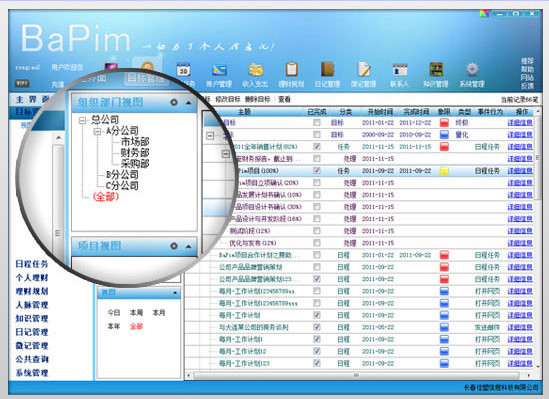Open the 日记管理 brown book icon

click(327, 69)
